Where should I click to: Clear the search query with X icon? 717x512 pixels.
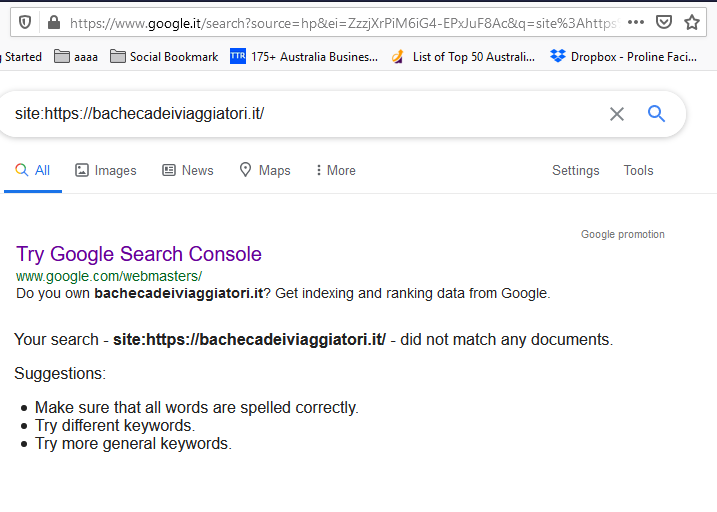click(x=617, y=114)
